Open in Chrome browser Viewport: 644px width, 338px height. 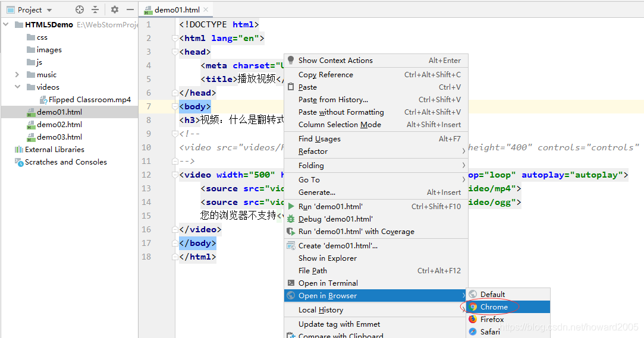point(508,307)
